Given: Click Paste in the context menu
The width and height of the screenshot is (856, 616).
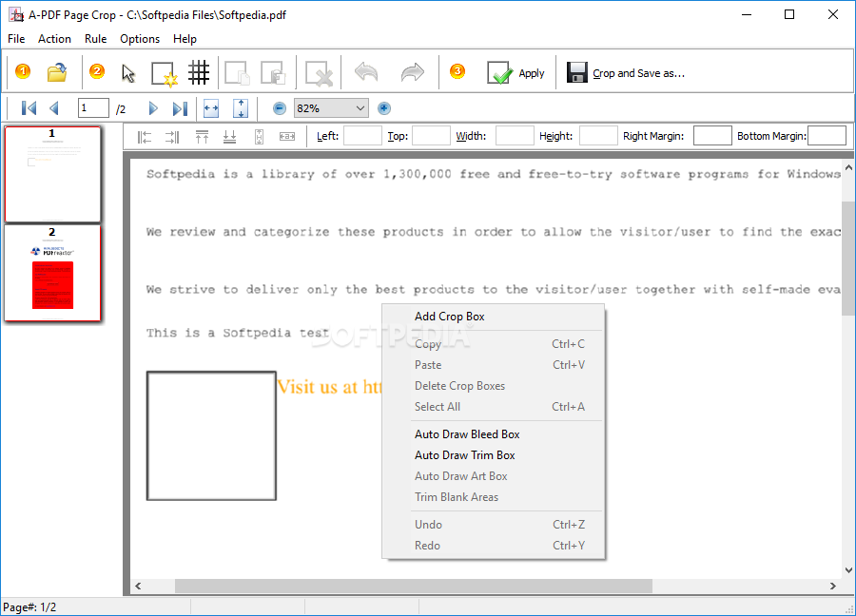Looking at the screenshot, I should point(494,365).
